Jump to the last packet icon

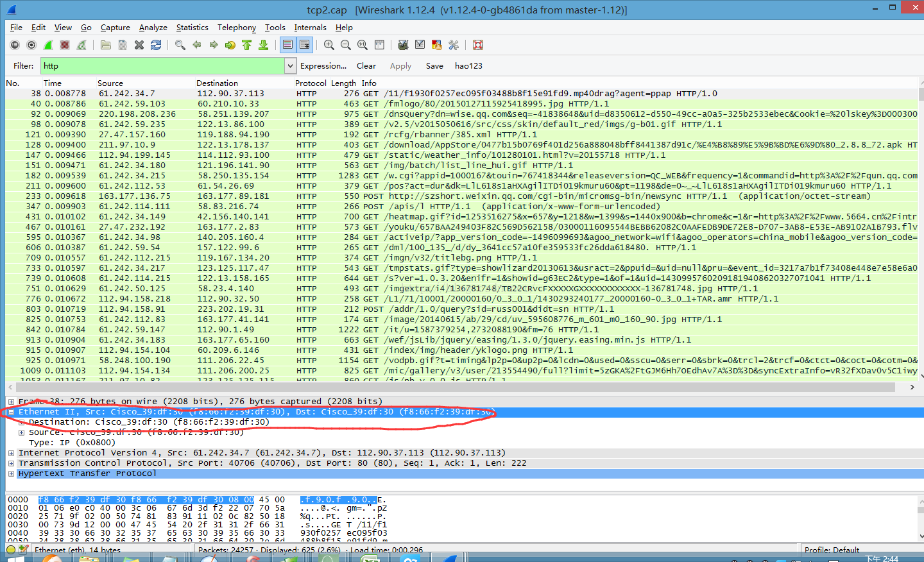click(264, 45)
